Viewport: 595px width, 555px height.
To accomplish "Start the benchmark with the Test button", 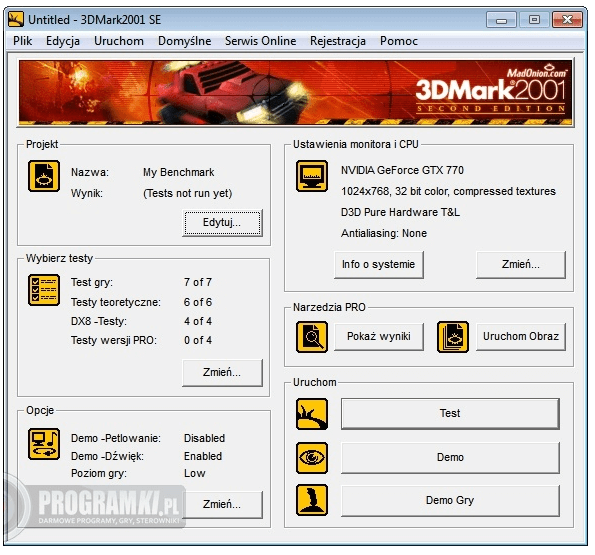I will (450, 413).
